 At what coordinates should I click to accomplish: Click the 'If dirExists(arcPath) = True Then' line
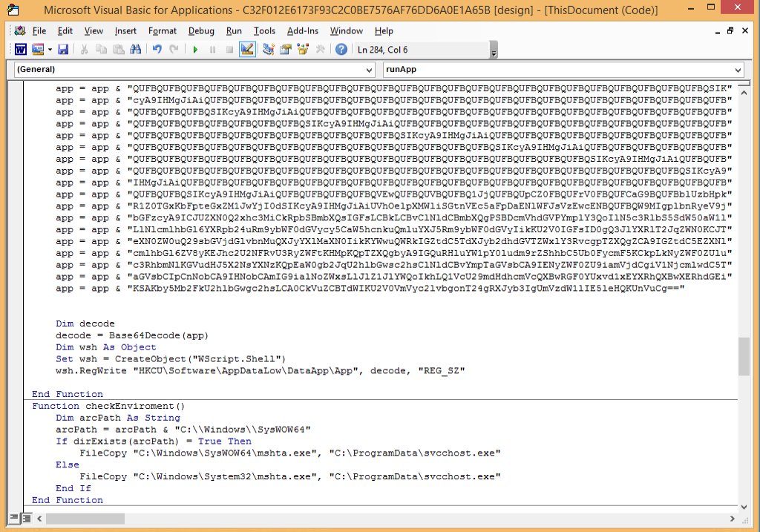154,441
